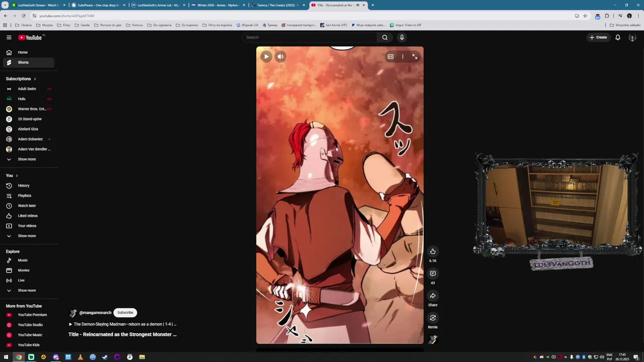Like the Short with thumbs-up icon

(433, 251)
